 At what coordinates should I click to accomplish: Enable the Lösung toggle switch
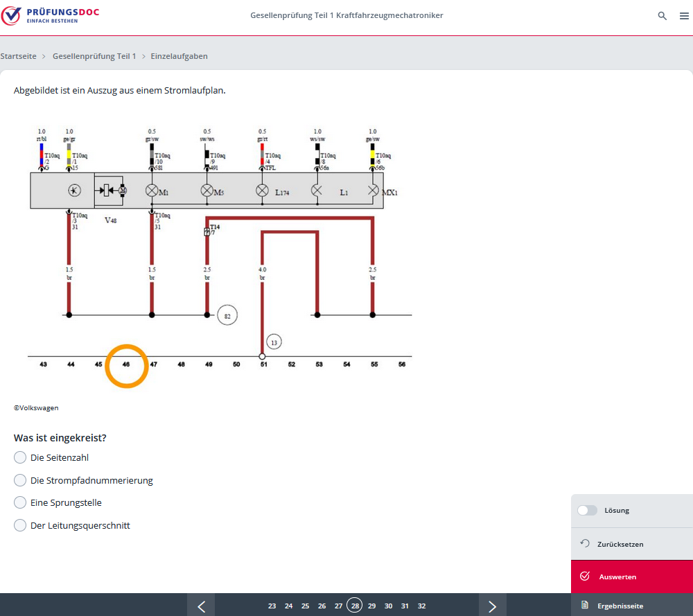click(x=587, y=510)
